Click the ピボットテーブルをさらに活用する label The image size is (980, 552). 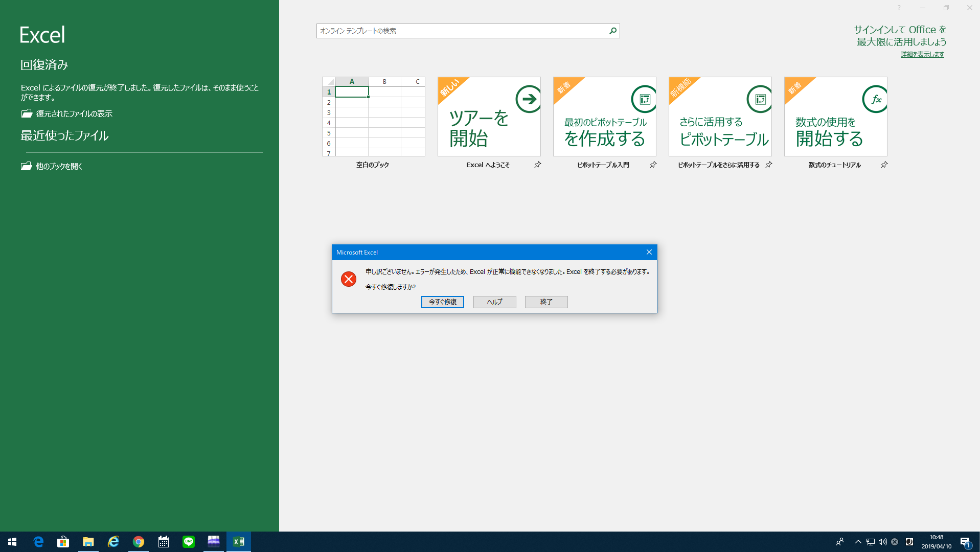(x=719, y=165)
